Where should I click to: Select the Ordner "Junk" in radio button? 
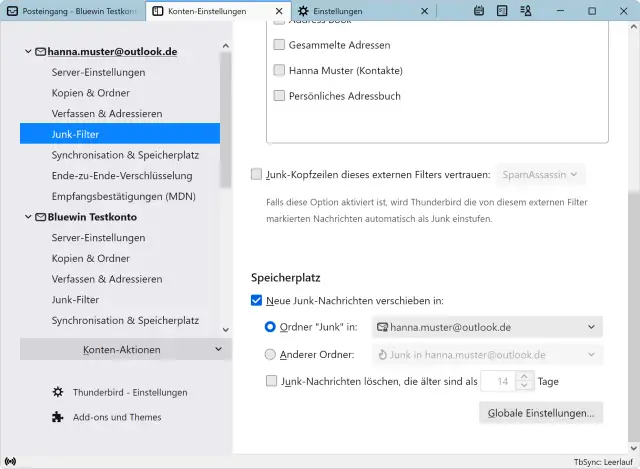(x=270, y=327)
